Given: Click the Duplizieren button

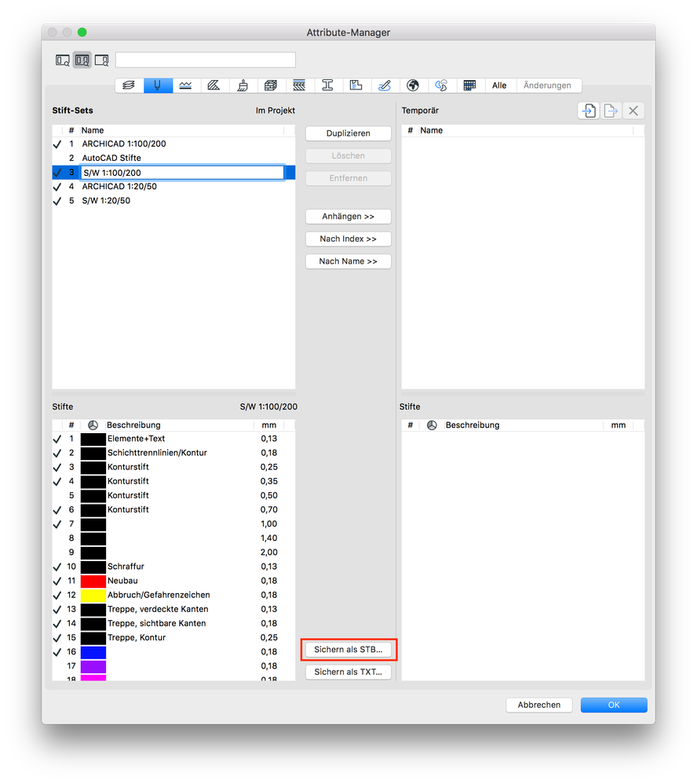Looking at the screenshot, I should (x=348, y=133).
